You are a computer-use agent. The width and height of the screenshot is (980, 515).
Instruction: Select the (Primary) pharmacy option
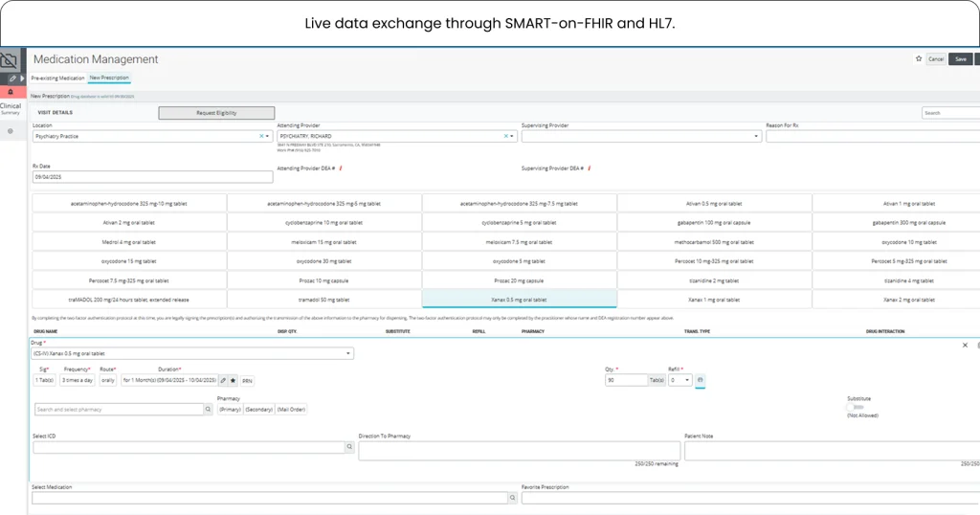coord(230,409)
